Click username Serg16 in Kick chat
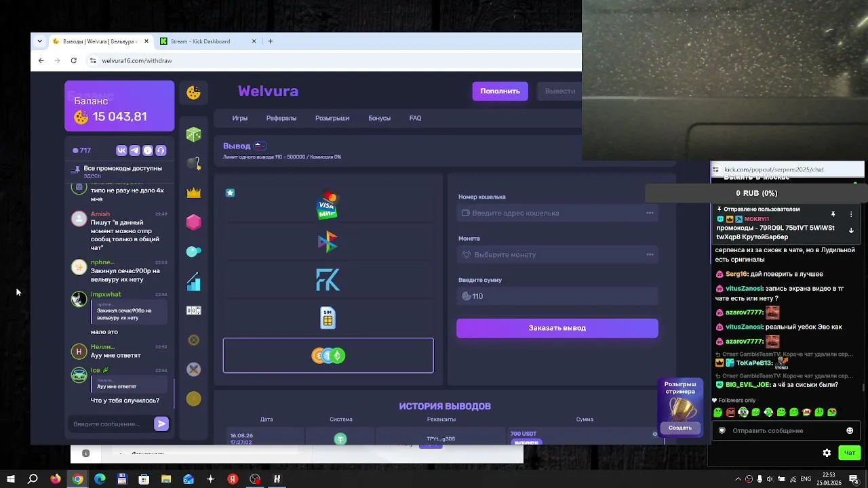 pyautogui.click(x=736, y=274)
